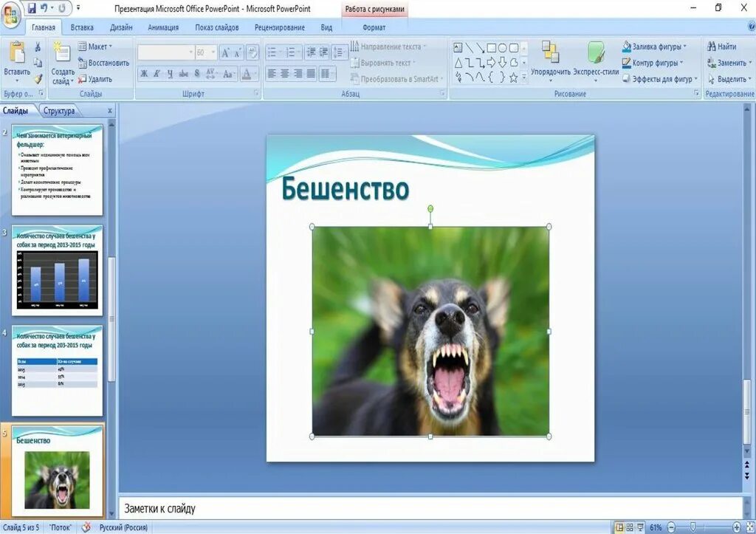Toggle underline Ч formatting

tap(170, 74)
